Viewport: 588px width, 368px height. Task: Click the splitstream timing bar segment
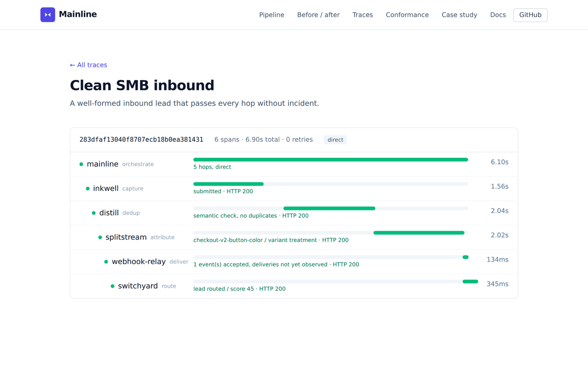(x=419, y=233)
